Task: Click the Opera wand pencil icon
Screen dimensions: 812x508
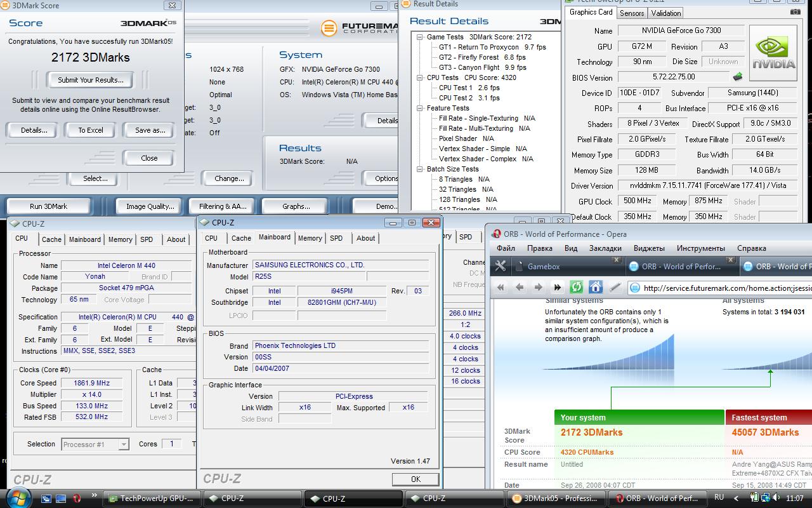Action: 614,288
